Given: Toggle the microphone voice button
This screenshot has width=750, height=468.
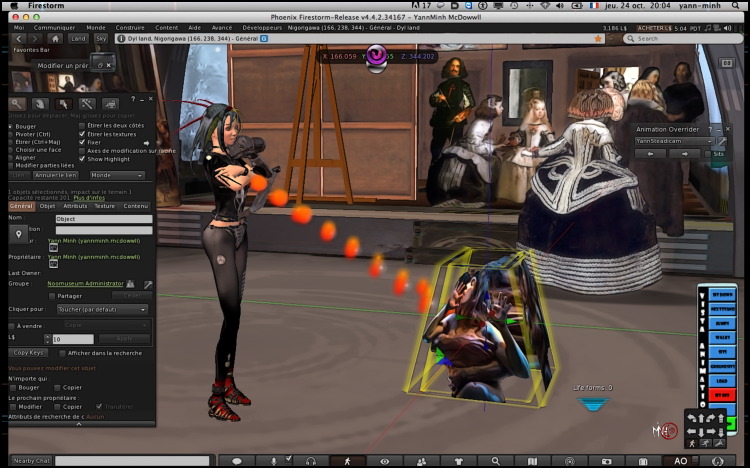Looking at the screenshot, I should click(x=274, y=461).
